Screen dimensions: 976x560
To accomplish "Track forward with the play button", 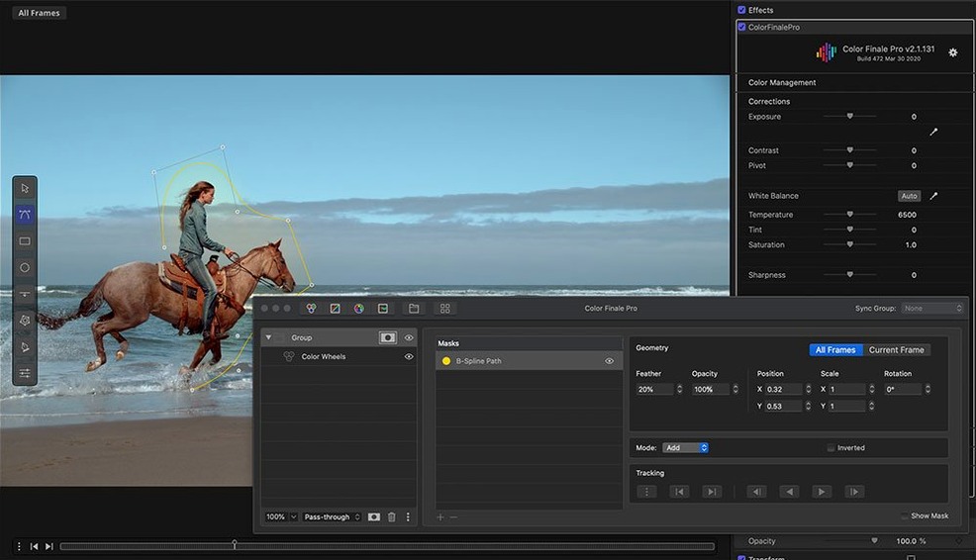I will click(822, 492).
